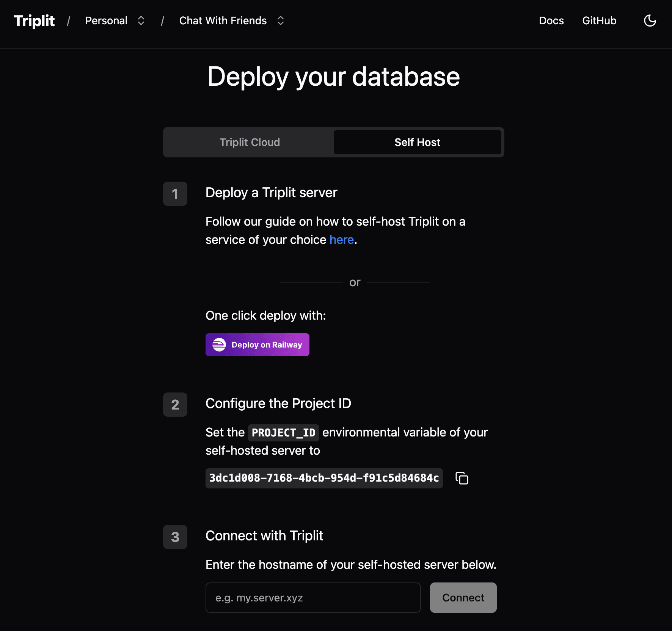Screen dimensions: 672x631
Task: Open the Docs link
Action: pyautogui.click(x=551, y=20)
